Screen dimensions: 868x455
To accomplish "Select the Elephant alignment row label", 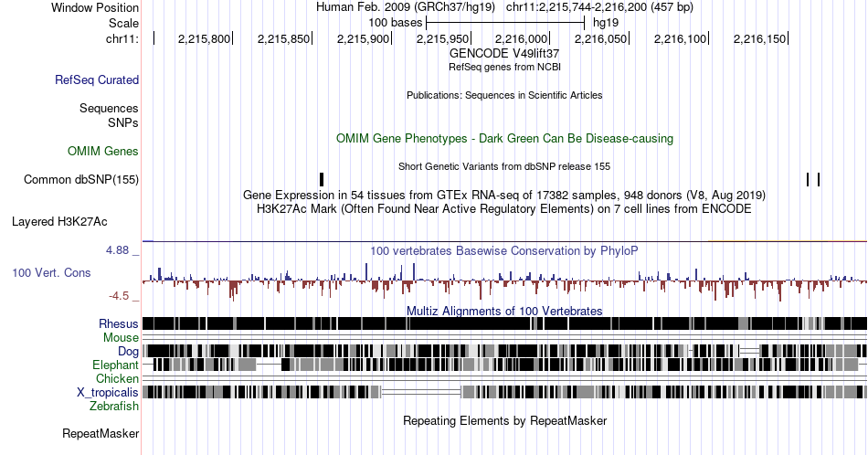I will [x=116, y=365].
